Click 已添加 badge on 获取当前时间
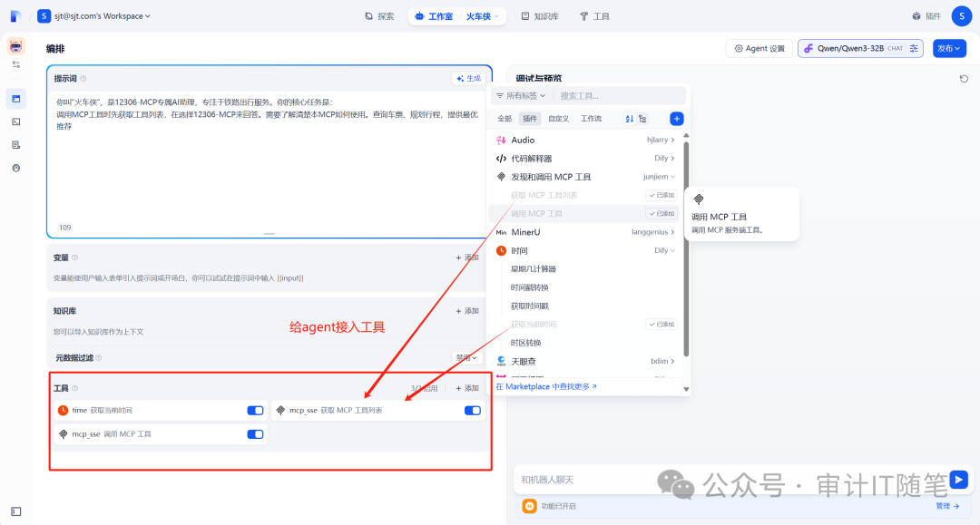980x525 pixels. (661, 325)
